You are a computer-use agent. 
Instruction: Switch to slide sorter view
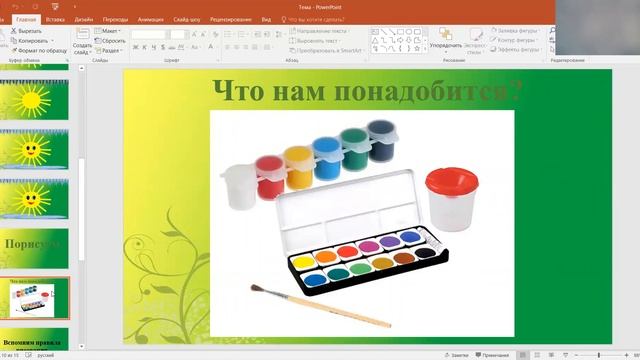tap(537, 355)
